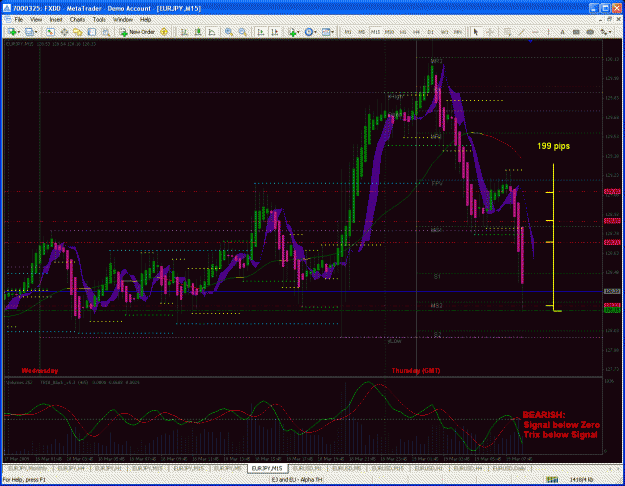Viewport: 625px width, 486px height.
Task: Click the New Order button
Action: click(137, 32)
